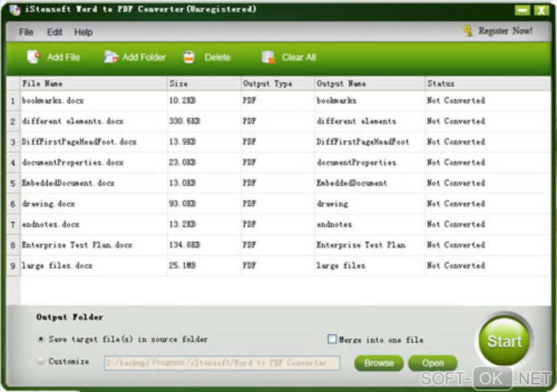The height and width of the screenshot is (392, 557).
Task: Open the Help menu
Action: pyautogui.click(x=84, y=32)
